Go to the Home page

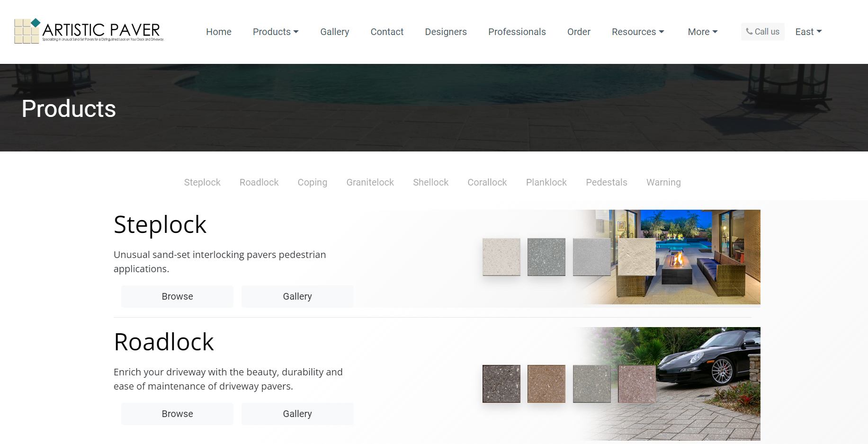tap(218, 32)
